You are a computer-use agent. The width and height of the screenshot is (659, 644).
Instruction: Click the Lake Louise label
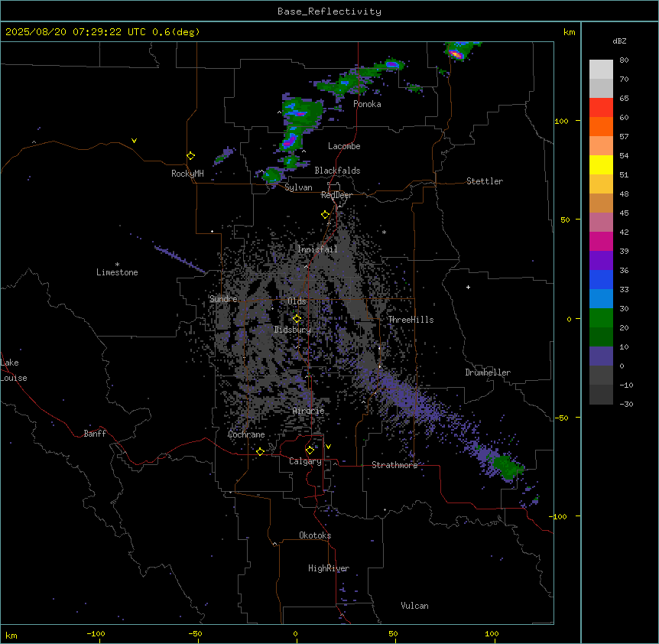[x=14, y=370]
